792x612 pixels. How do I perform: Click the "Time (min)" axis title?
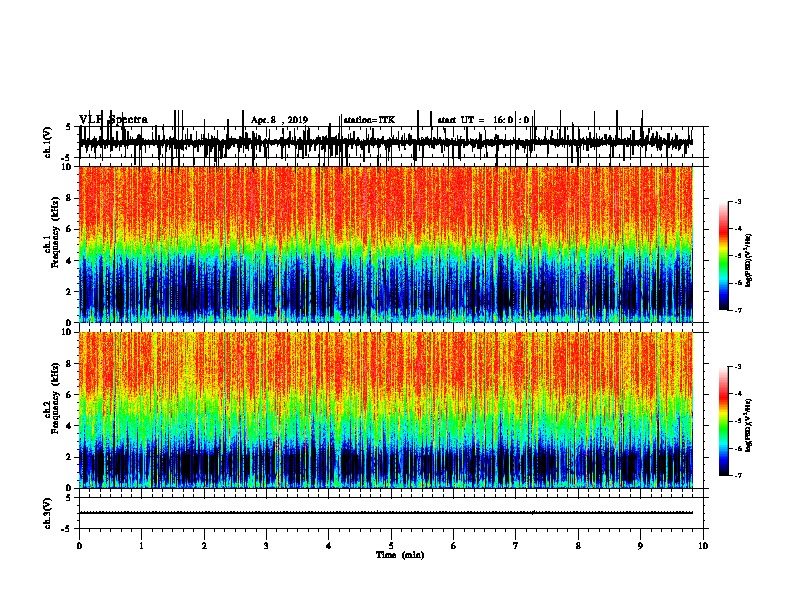coord(400,555)
